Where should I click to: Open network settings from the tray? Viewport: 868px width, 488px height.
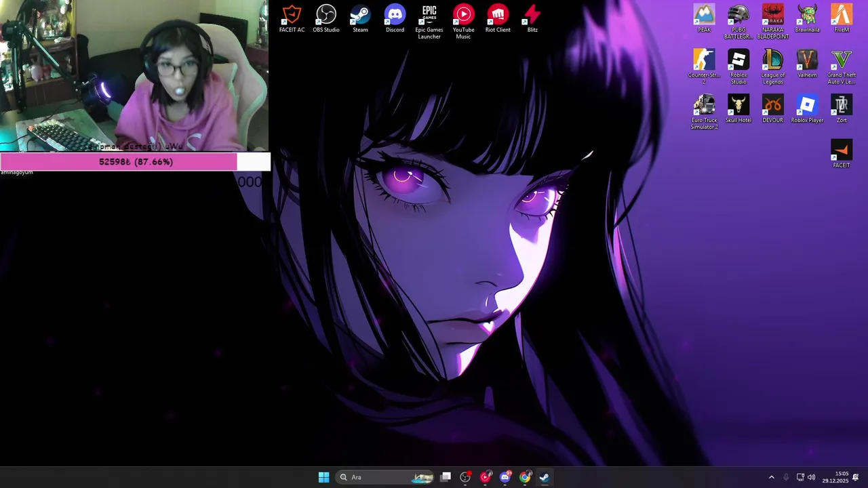point(800,477)
